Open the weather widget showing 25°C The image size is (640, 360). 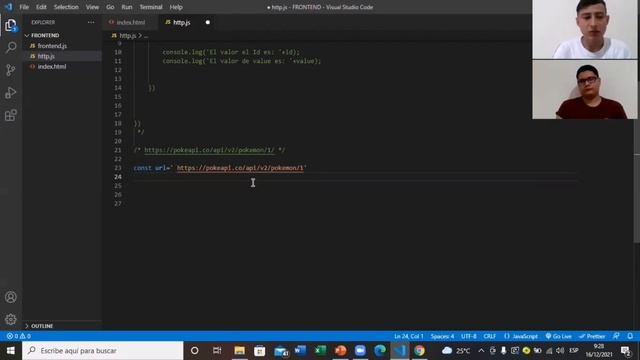click(456, 351)
